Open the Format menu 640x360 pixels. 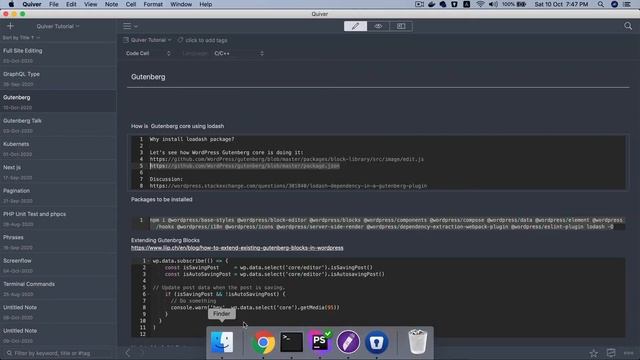point(153,4)
